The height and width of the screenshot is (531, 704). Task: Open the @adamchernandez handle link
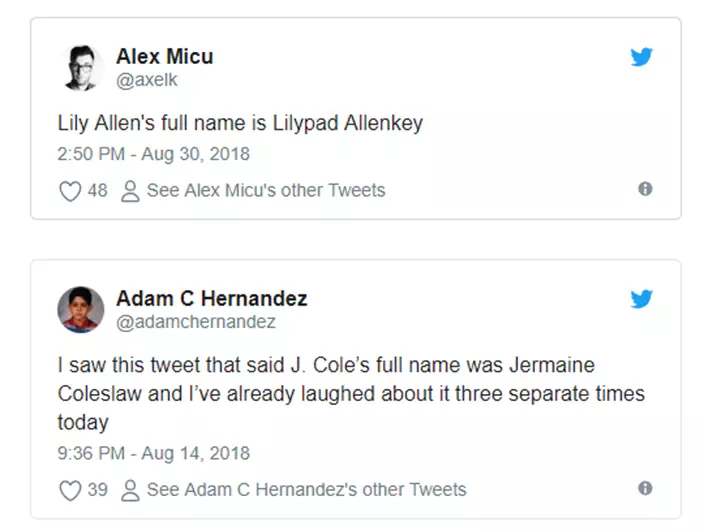196,322
